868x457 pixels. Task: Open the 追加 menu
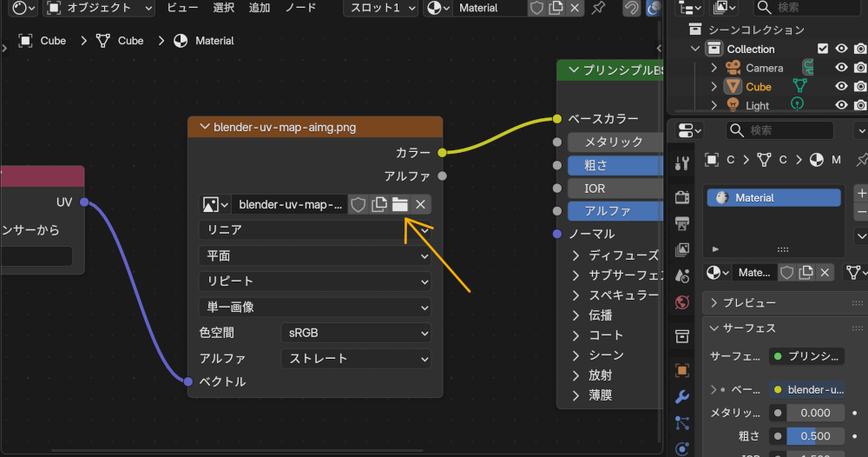click(x=259, y=8)
